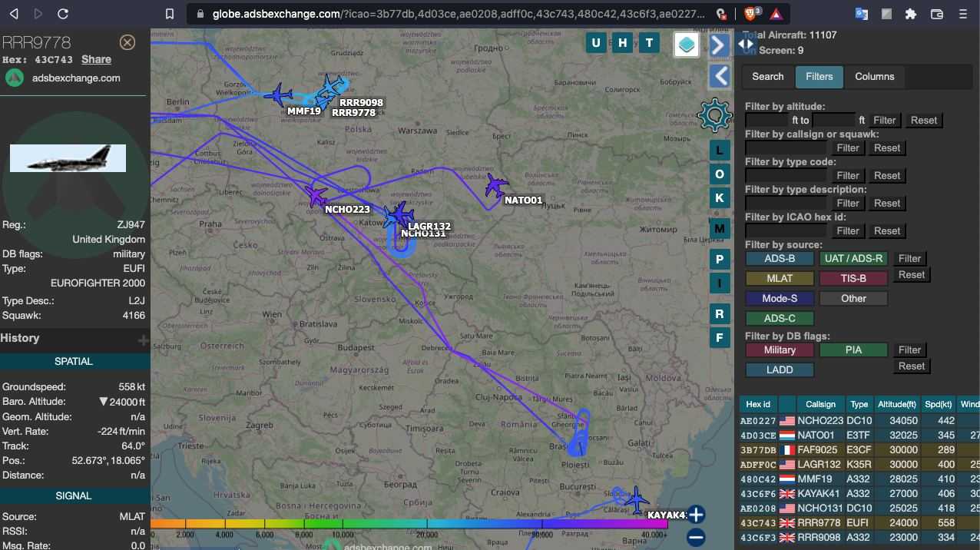The width and height of the screenshot is (980, 550).
Task: Select the ADS-B source filter
Action: tap(780, 259)
